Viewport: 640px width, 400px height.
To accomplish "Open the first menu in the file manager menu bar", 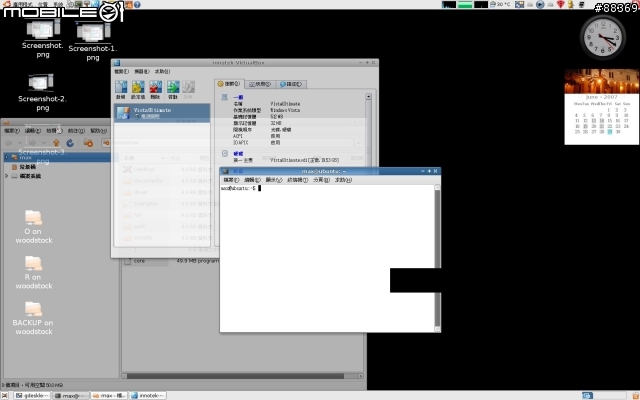I will [11, 131].
